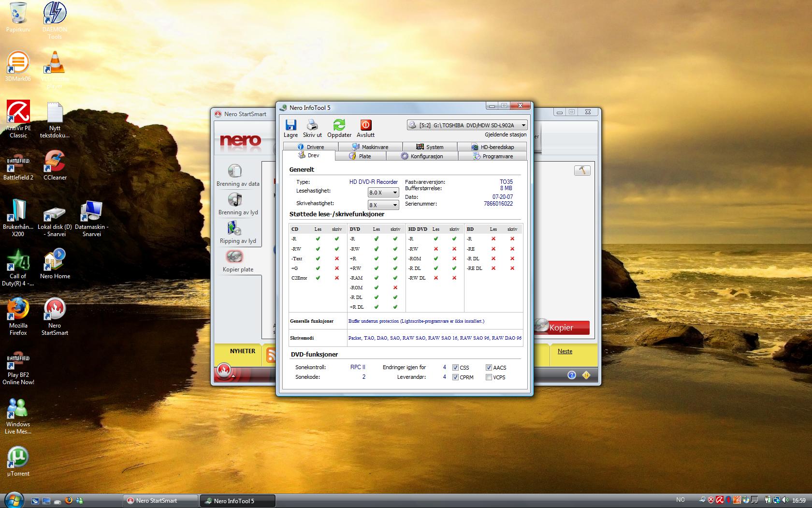Open RSS feed icon in Nero StartSmart
812x508 pixels.
point(271,355)
